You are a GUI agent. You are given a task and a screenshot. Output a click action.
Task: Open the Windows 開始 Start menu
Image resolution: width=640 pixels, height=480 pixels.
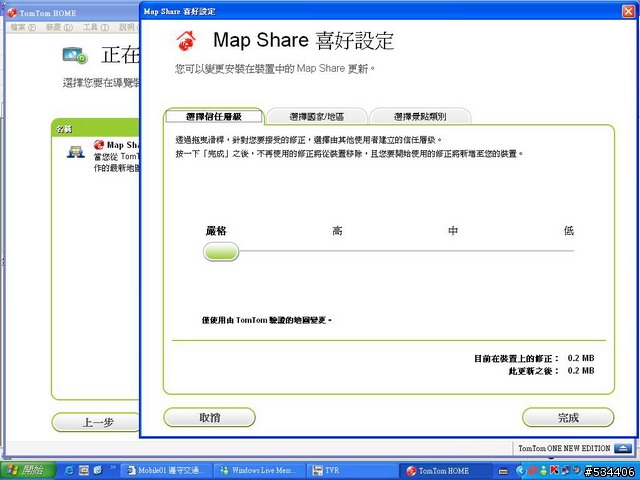click(x=27, y=470)
